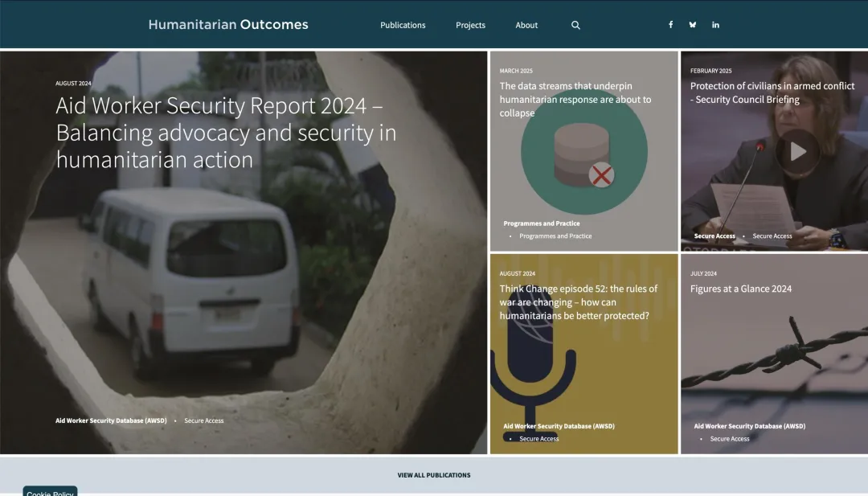Visit the Facebook page icon
The width and height of the screenshot is (868, 496).
pyautogui.click(x=671, y=25)
